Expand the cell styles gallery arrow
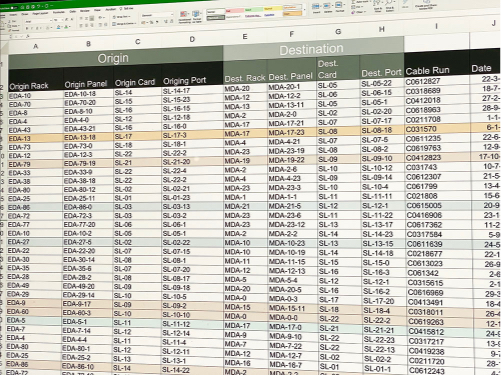 [304, 9]
